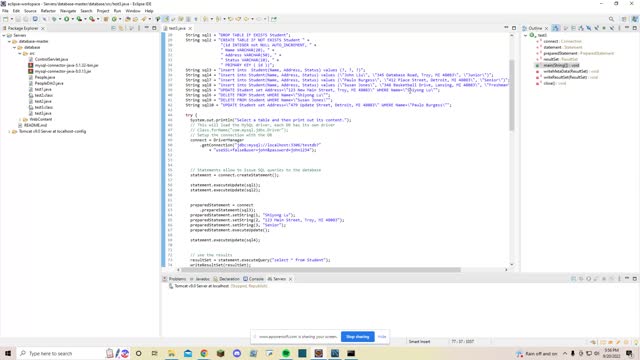This screenshot has height=360, width=640.
Task: Open Chrome from the taskbar
Action: [204, 353]
